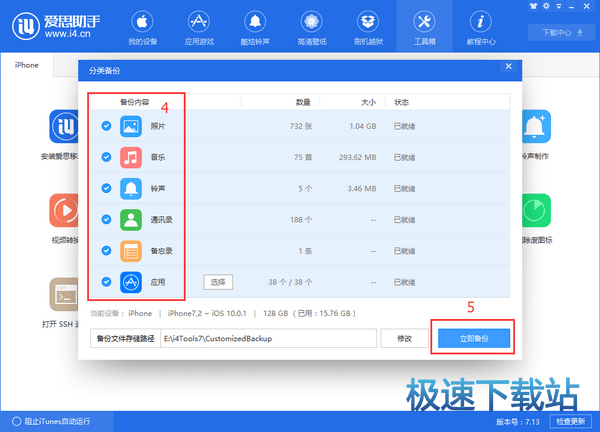Select the '1.04 GB' photos size cell

pos(363,126)
